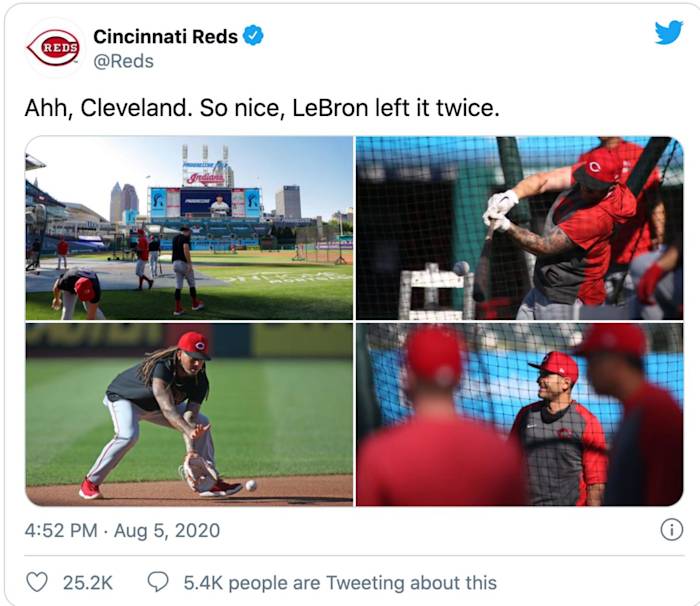Open the batting cage swing photo

click(519, 228)
